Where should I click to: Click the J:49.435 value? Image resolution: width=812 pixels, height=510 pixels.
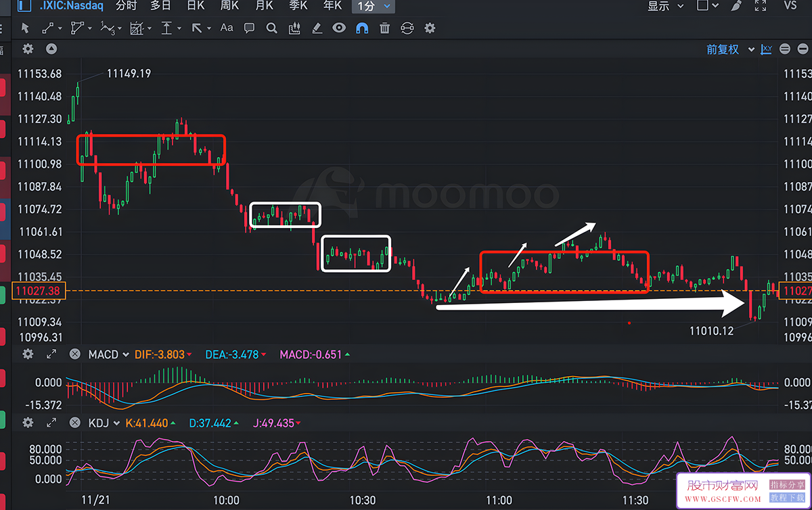273,423
